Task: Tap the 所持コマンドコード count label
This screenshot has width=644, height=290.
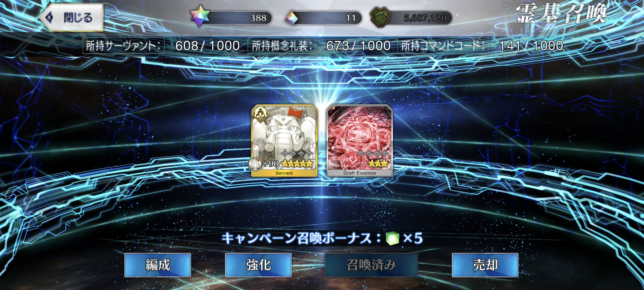Action: (x=443, y=46)
